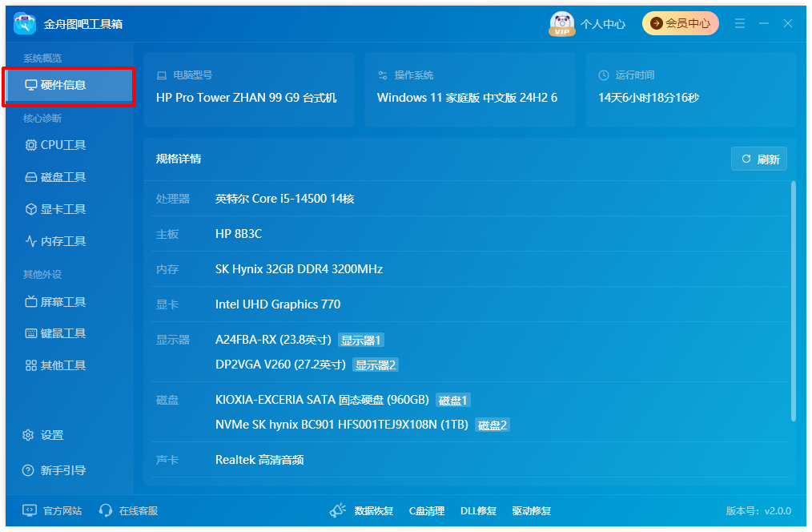Click the 显示器1 tag
The width and height of the screenshot is (812, 532).
click(x=361, y=341)
